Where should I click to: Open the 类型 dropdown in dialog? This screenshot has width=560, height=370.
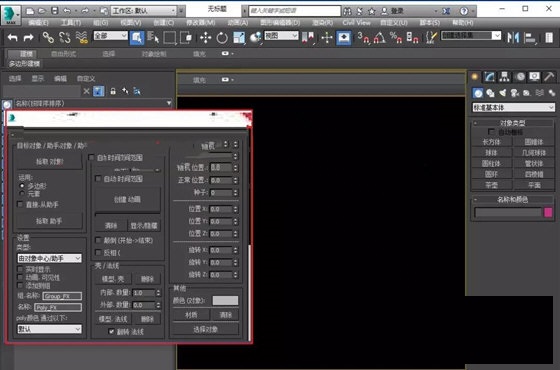[50, 258]
